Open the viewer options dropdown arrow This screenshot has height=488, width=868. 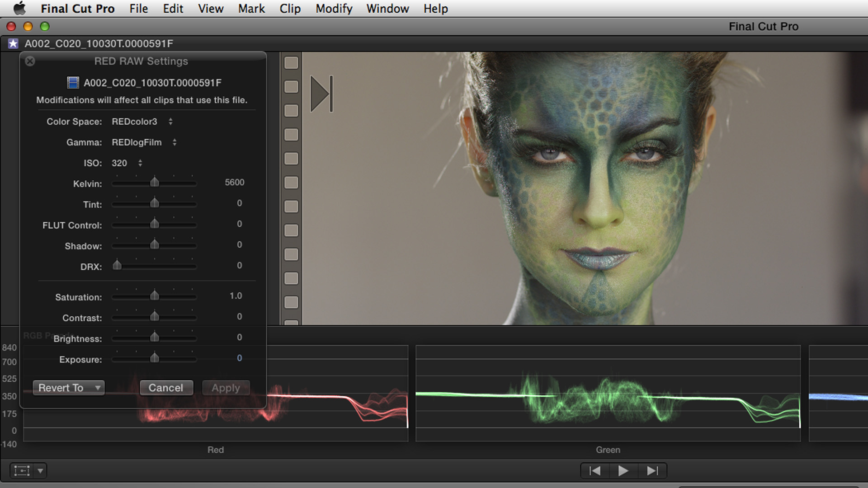[x=40, y=471]
